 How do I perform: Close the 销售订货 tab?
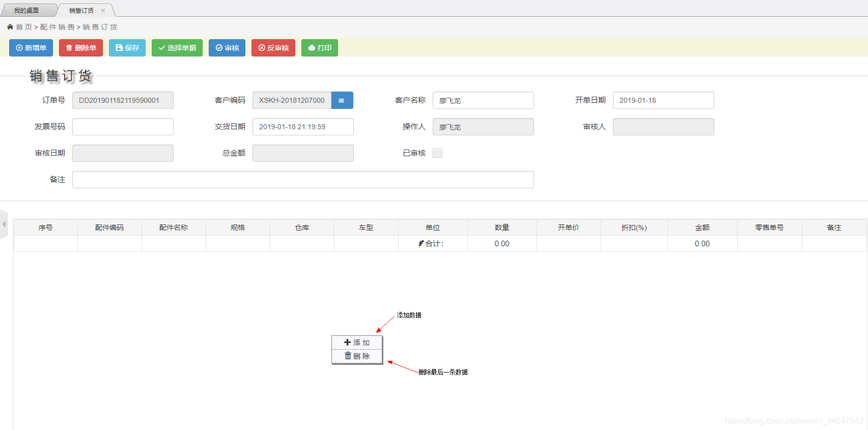click(x=103, y=10)
